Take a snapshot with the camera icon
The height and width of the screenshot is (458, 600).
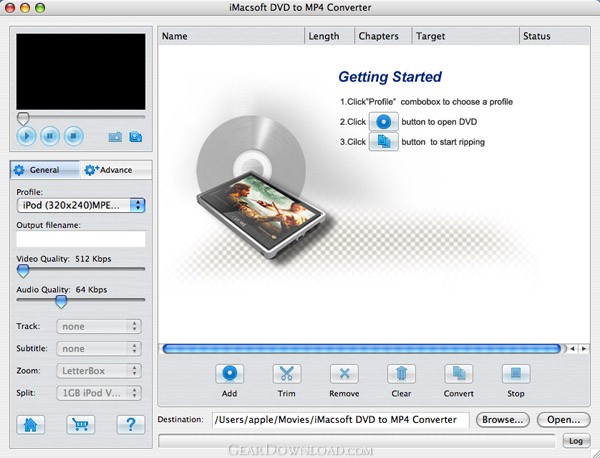[x=115, y=137]
